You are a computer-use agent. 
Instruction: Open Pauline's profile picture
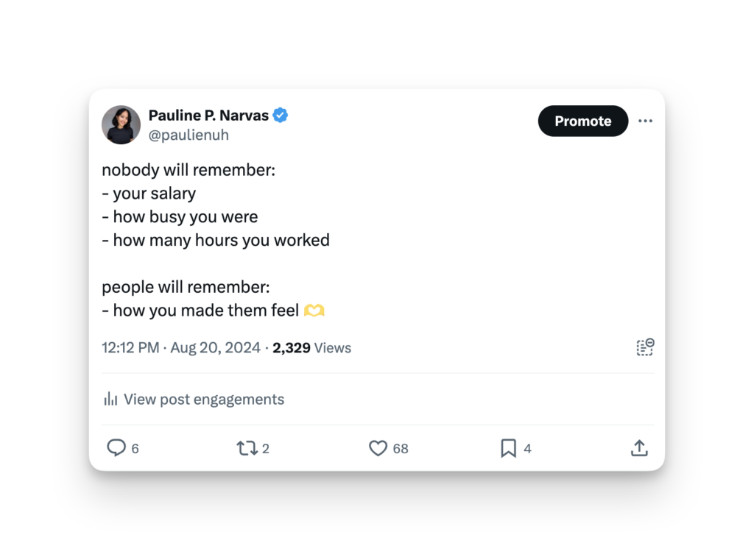point(121,124)
